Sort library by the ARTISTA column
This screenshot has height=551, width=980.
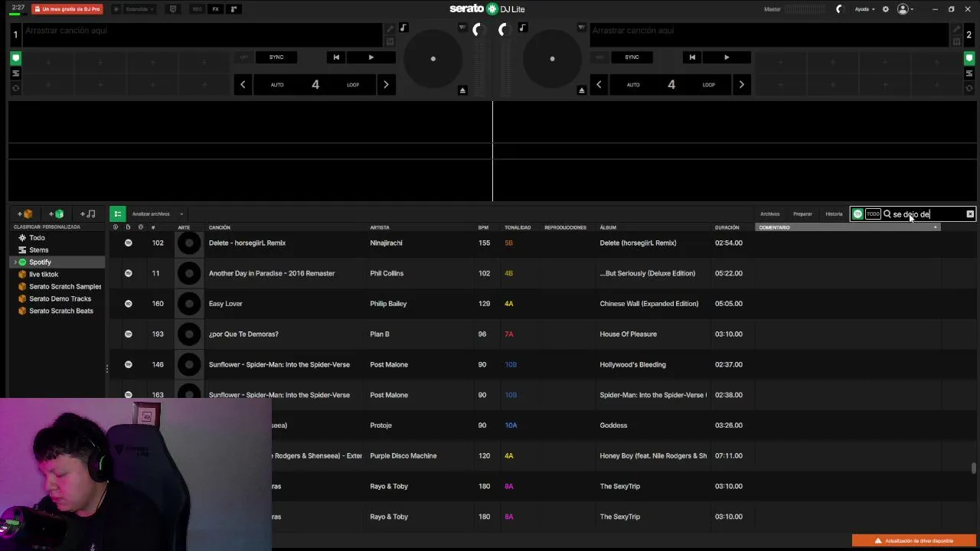tap(380, 227)
